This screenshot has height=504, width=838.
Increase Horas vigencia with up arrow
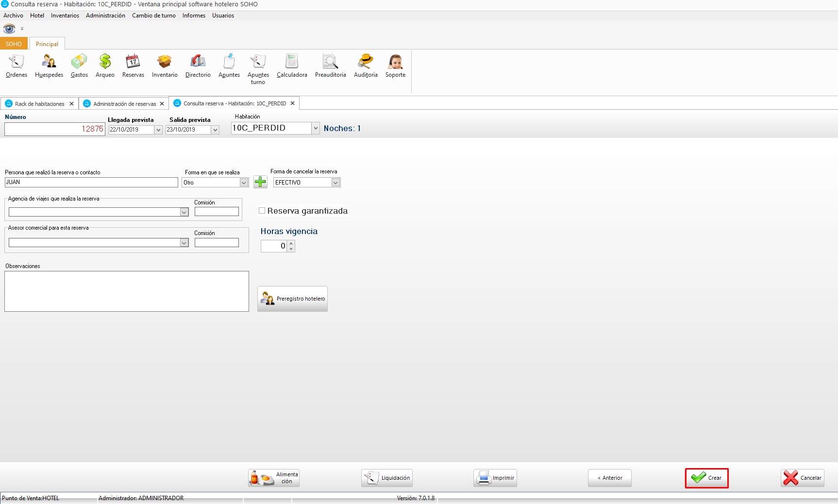coord(291,243)
